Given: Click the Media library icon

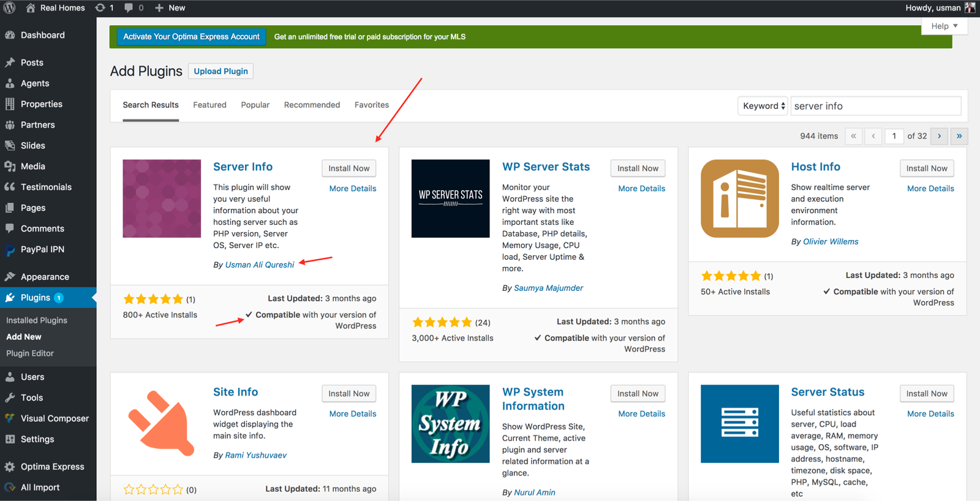Looking at the screenshot, I should coord(10,167).
